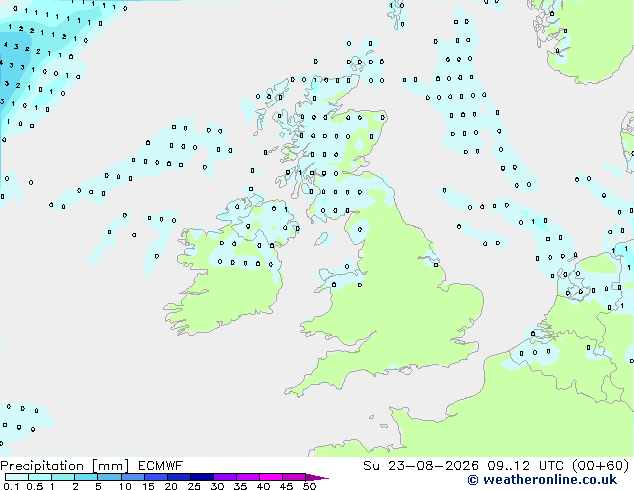
Task: Click the '(00+60)' forecast offset text
Action: 601,466
